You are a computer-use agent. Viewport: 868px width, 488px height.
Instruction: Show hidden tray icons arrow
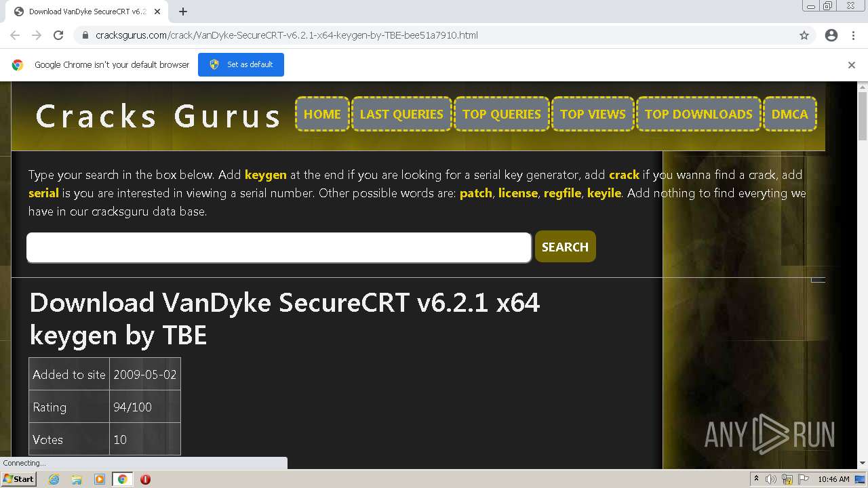click(756, 479)
